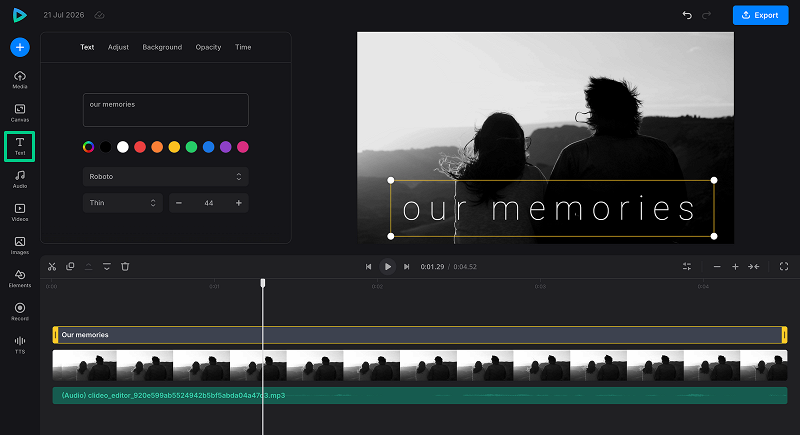The height and width of the screenshot is (435, 800).
Task: Click the 'our memories' text on preview
Action: pos(549,209)
